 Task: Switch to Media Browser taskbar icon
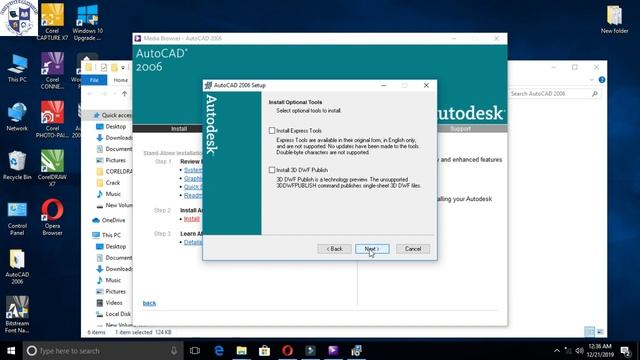333,351
